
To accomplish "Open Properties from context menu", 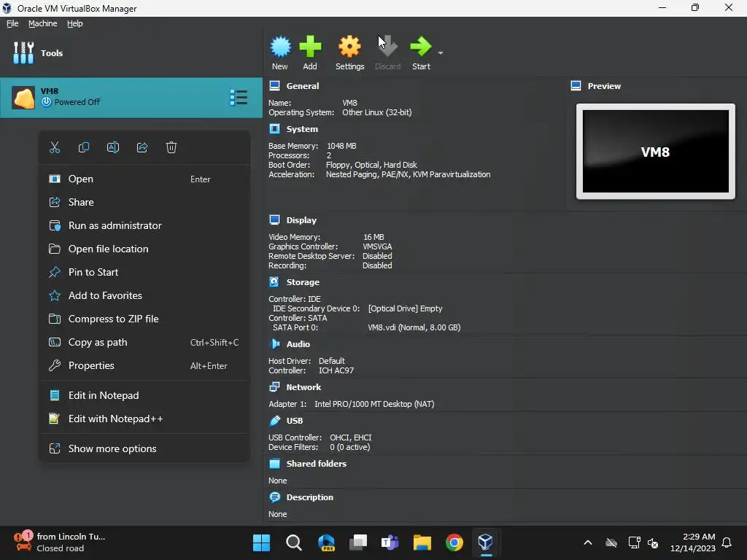I will pyautogui.click(x=144, y=366).
